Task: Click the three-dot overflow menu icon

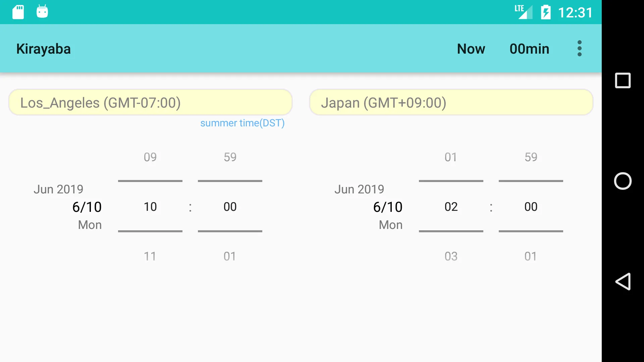Action: (579, 48)
